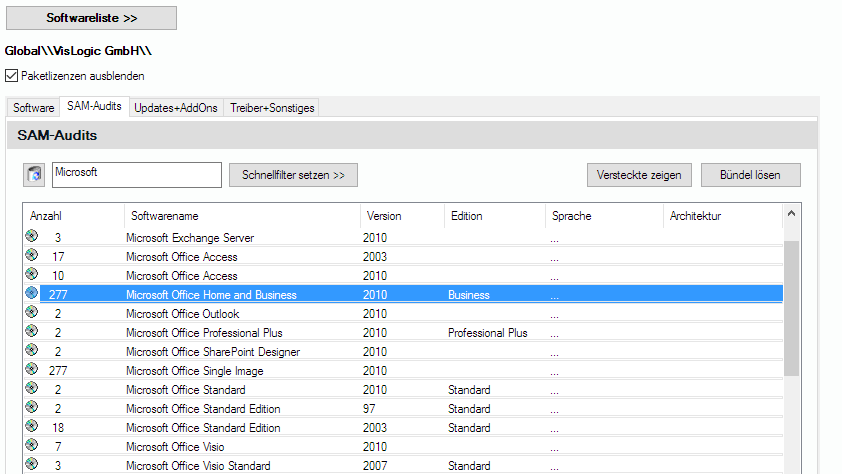Screen dimensions: 842x474
Task: Select Microsoft Exchange Server name
Action: coord(190,238)
